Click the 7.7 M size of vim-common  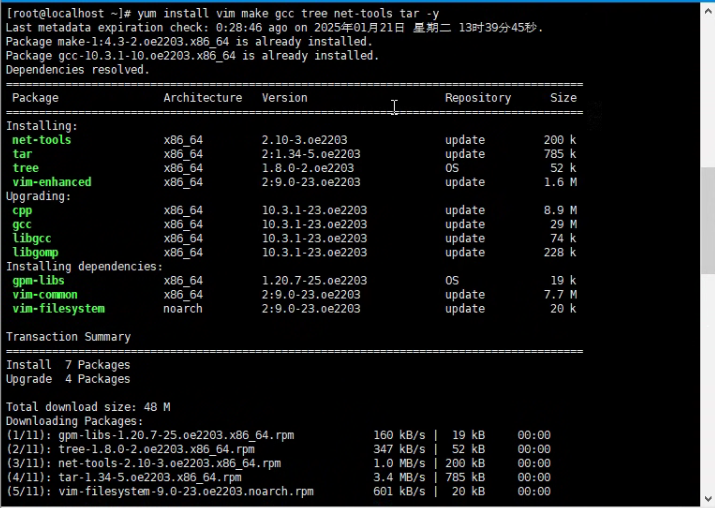tap(560, 295)
